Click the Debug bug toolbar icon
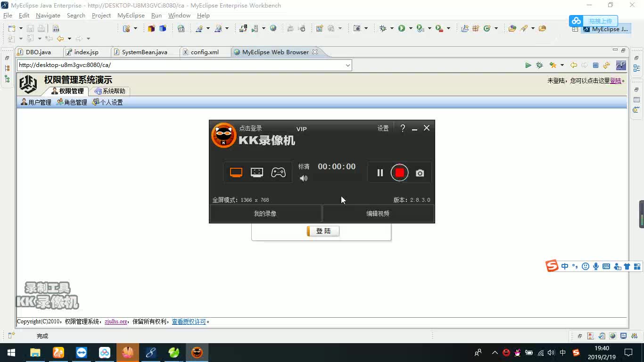The height and width of the screenshot is (362, 644). pos(383,28)
